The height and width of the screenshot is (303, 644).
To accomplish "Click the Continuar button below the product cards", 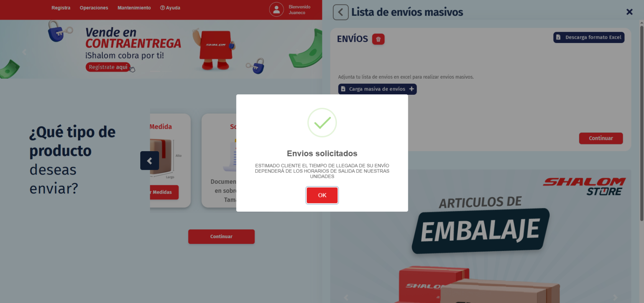I will [221, 237].
